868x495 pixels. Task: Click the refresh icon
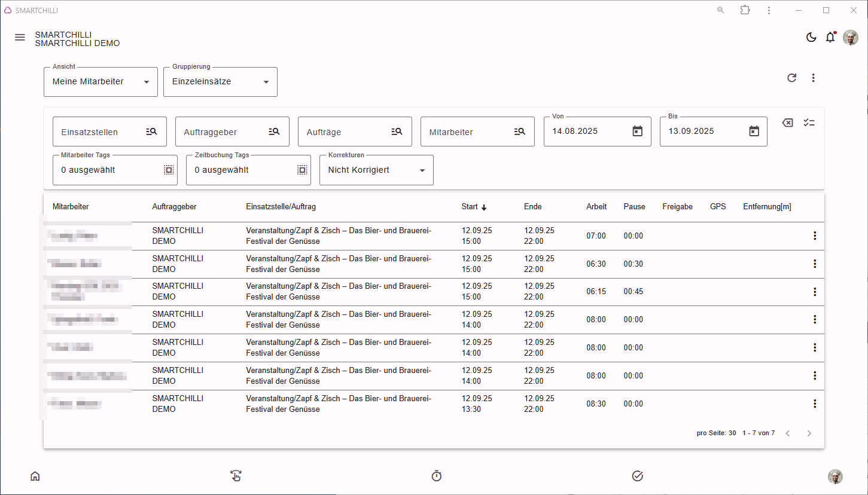tap(791, 78)
